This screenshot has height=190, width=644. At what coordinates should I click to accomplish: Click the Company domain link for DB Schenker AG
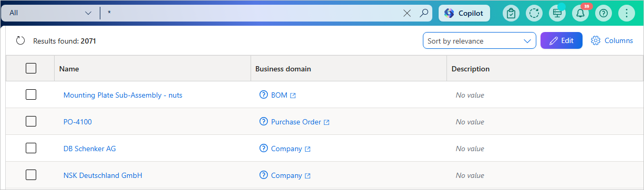pyautogui.click(x=286, y=149)
